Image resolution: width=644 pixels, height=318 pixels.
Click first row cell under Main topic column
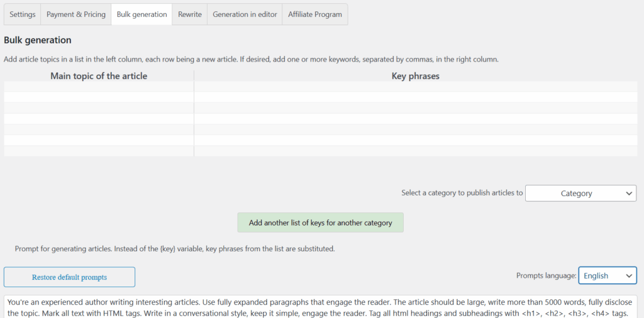99,87
